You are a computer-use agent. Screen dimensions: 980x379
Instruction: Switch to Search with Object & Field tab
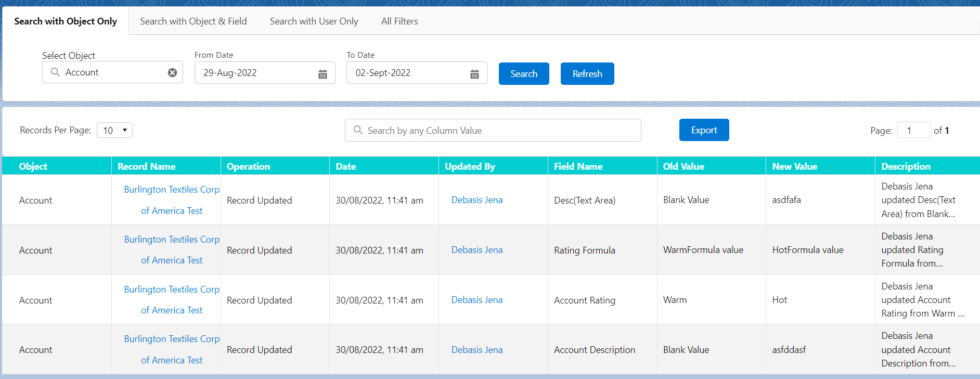pos(193,21)
